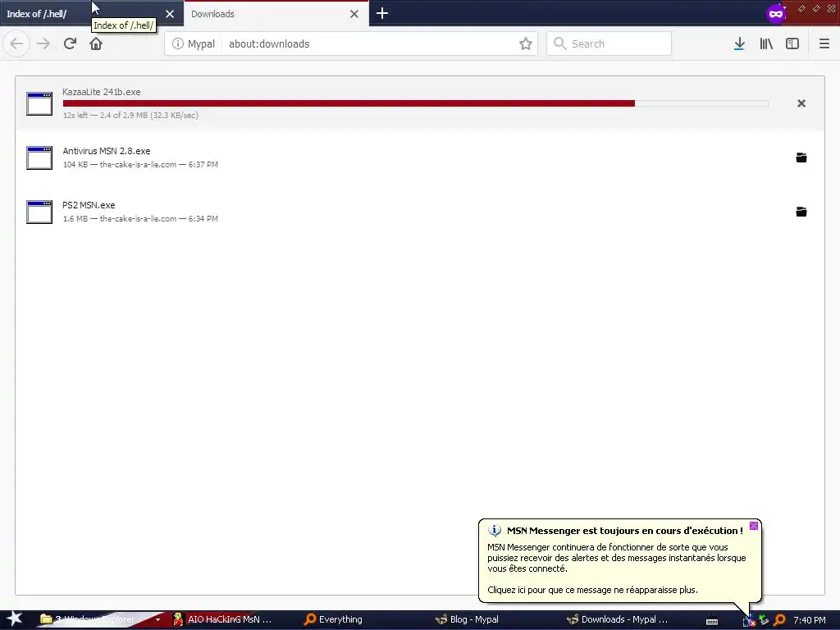This screenshot has height=630, width=840.
Task: Reload the current page
Action: [x=70, y=44]
